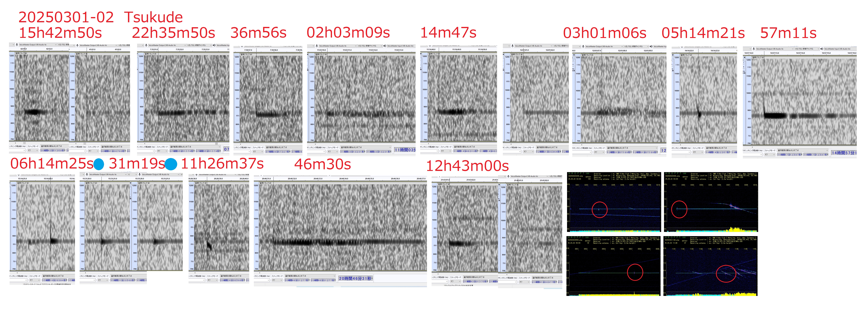This screenshot has height=314, width=868.
Task: Click selection start time field 14時間57分12.597秒
Action: coord(789,154)
